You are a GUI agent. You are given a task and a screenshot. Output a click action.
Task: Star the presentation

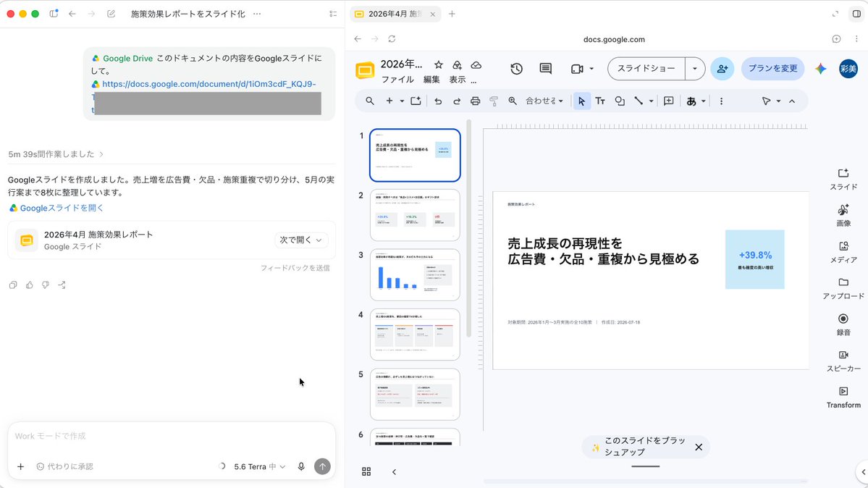pyautogui.click(x=439, y=65)
